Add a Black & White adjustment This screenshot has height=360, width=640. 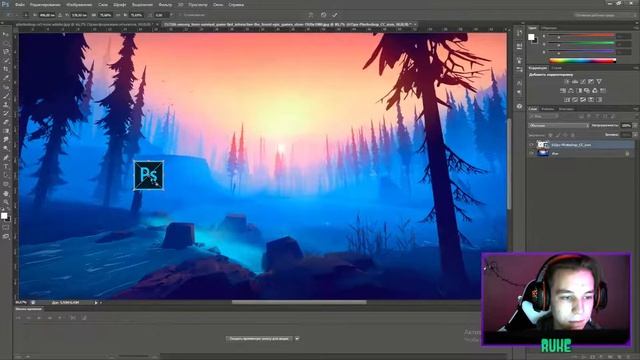(x=579, y=91)
